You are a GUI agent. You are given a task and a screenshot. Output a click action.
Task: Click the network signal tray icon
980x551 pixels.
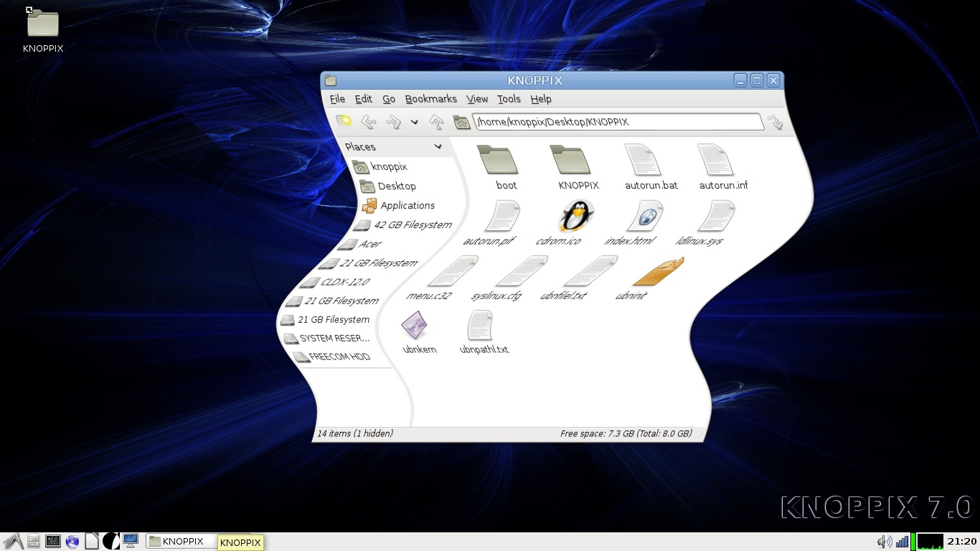coord(902,542)
